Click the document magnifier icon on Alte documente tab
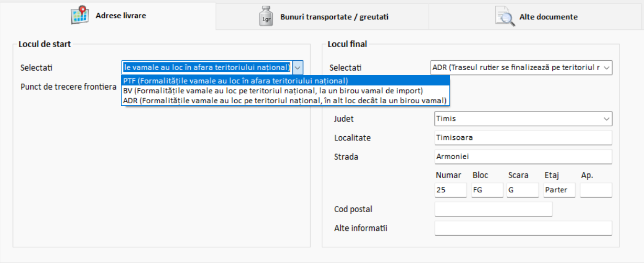644x263 pixels. coord(505,16)
